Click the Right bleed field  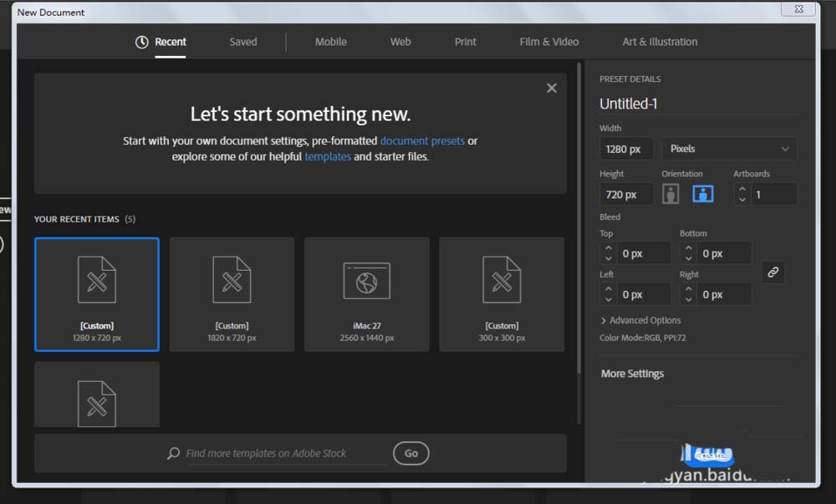point(724,294)
